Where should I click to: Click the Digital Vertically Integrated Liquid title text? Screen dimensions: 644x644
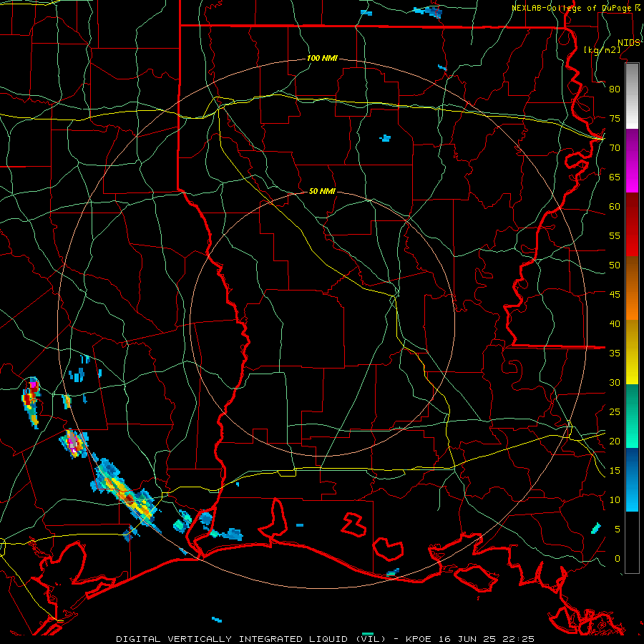coord(251,639)
